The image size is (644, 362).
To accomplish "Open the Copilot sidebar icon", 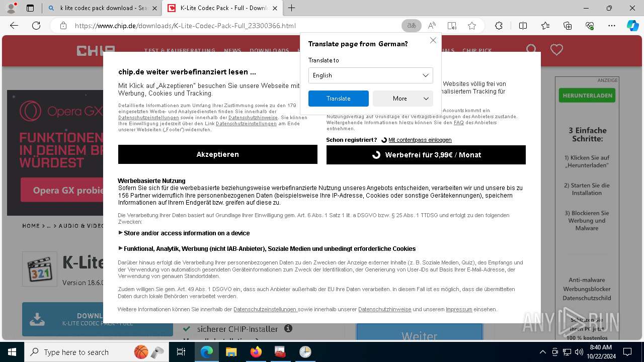I will pyautogui.click(x=632, y=26).
